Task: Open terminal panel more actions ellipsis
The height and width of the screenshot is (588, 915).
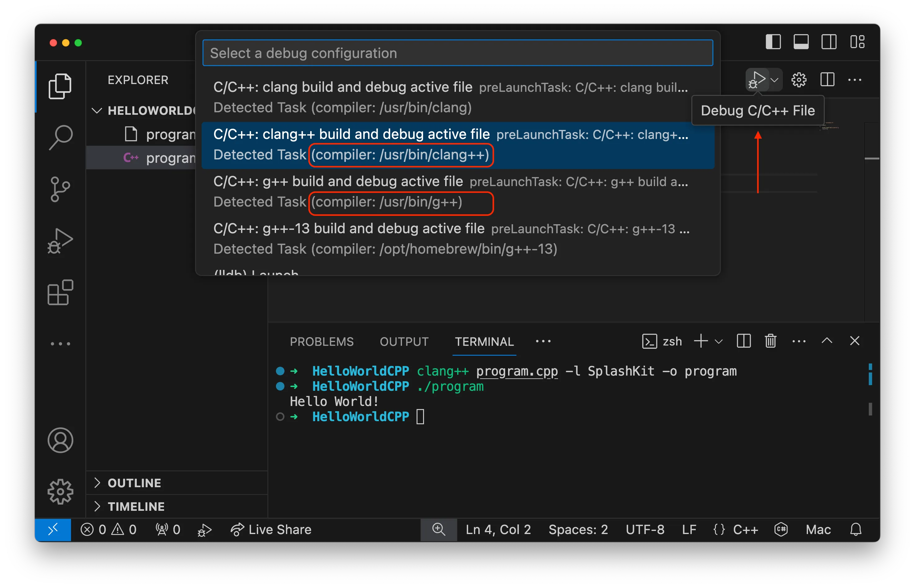Action: point(798,341)
